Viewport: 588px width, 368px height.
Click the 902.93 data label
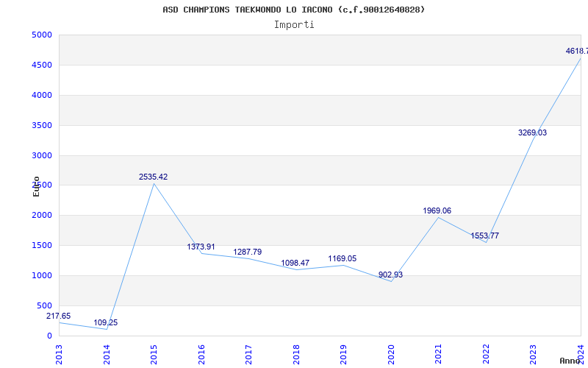(x=390, y=275)
